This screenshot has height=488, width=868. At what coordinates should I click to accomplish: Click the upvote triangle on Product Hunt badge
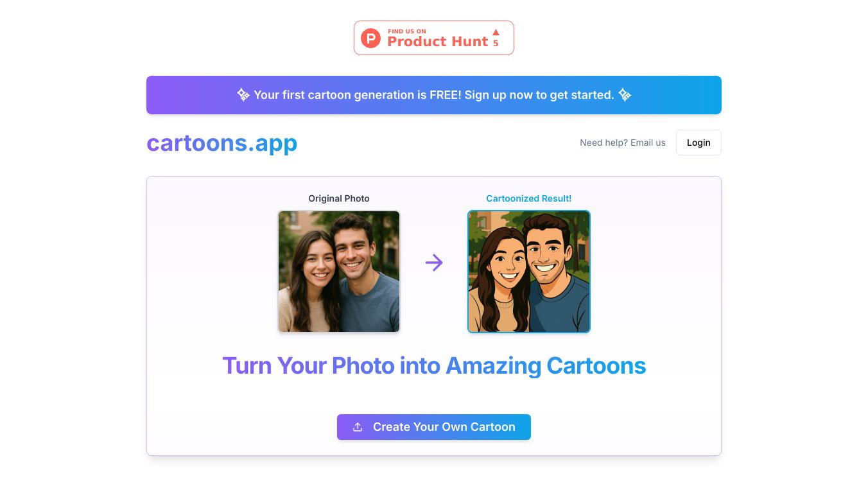tap(496, 32)
